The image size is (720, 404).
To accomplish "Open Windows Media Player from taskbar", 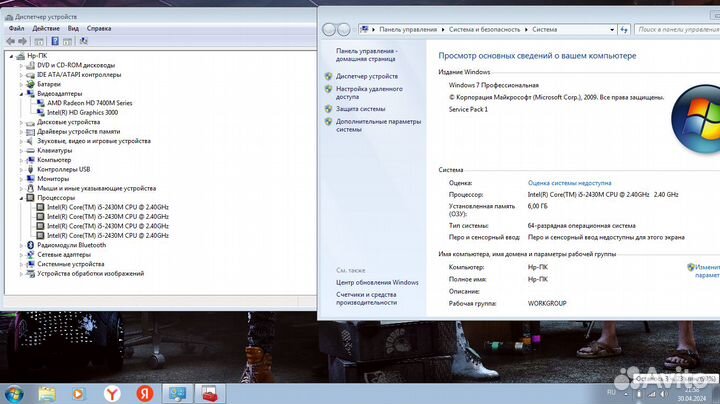I will click(78, 394).
